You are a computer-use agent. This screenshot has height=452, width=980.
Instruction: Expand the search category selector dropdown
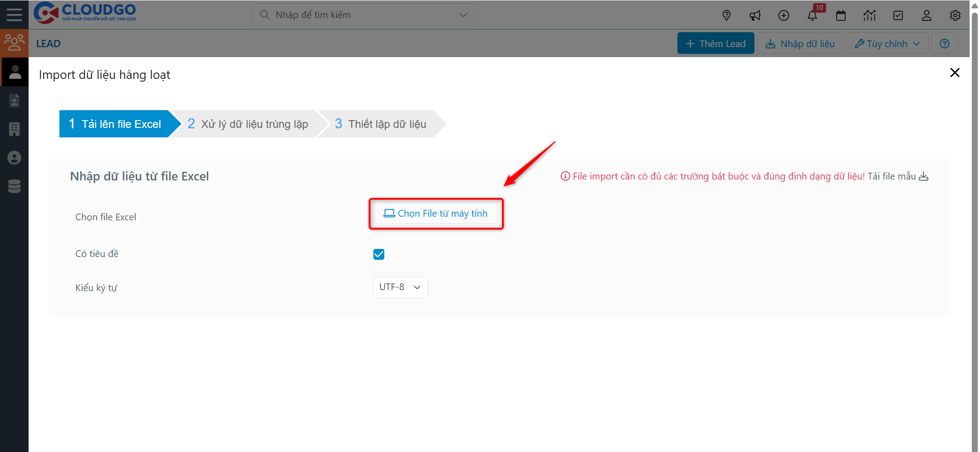tap(462, 14)
